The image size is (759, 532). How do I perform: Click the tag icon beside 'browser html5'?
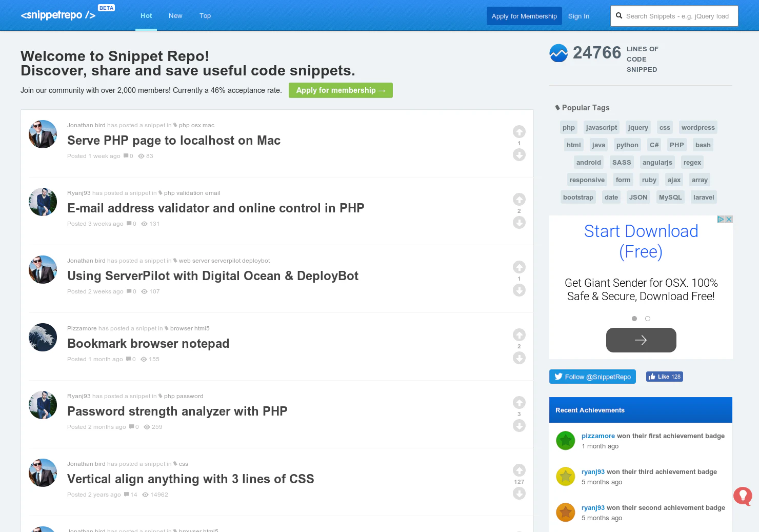[168, 328]
